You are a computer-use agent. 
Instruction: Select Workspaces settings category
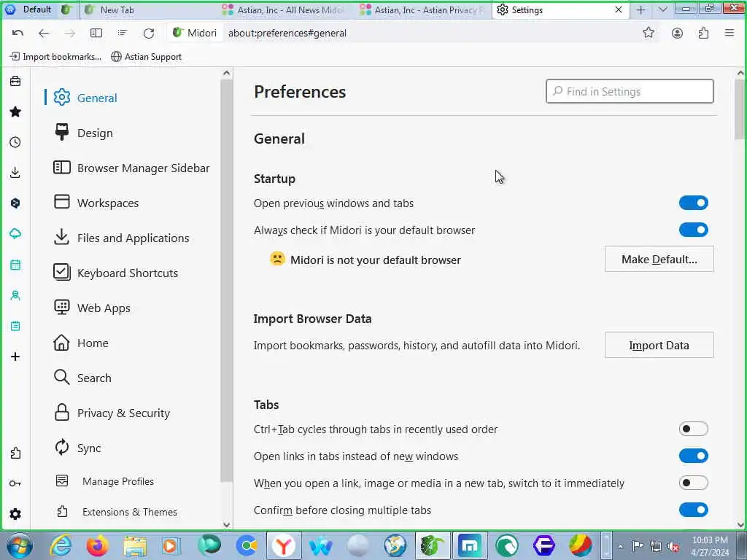(x=96, y=203)
